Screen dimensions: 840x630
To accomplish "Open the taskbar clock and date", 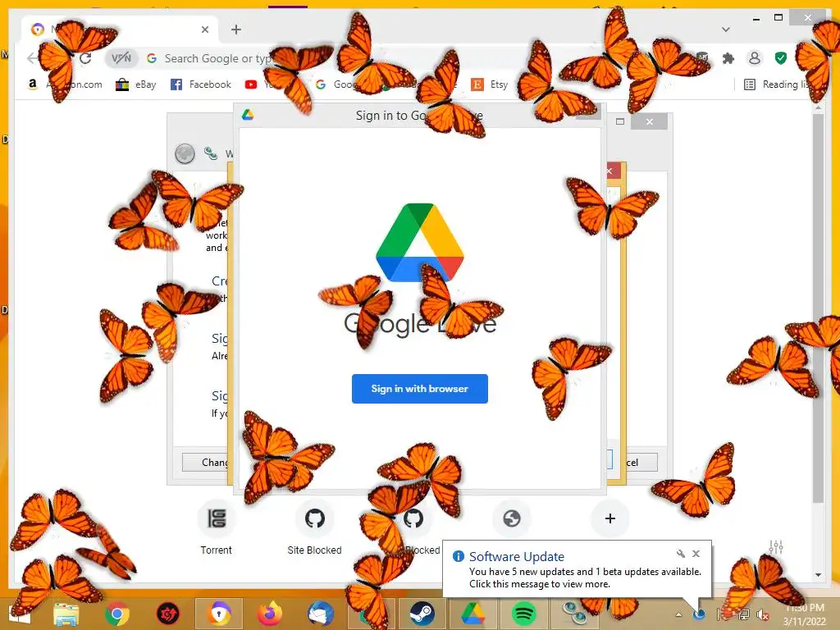I will coord(805,614).
